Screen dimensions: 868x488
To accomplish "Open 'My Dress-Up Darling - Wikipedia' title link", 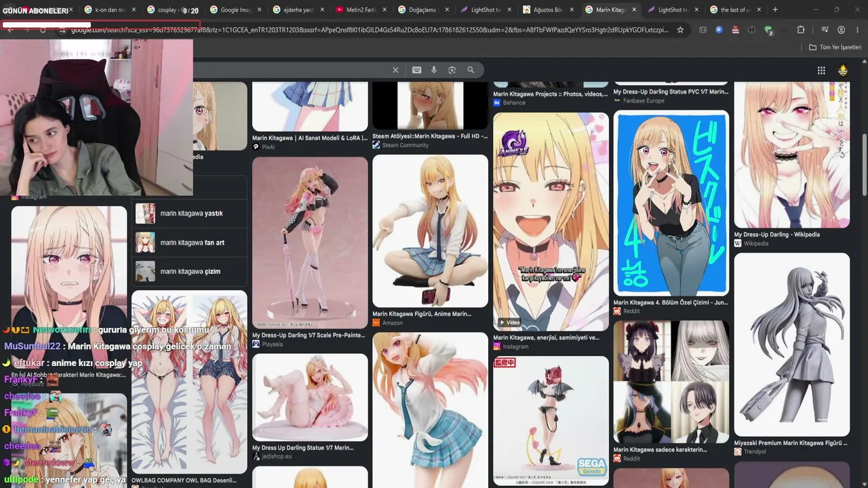I will click(777, 235).
